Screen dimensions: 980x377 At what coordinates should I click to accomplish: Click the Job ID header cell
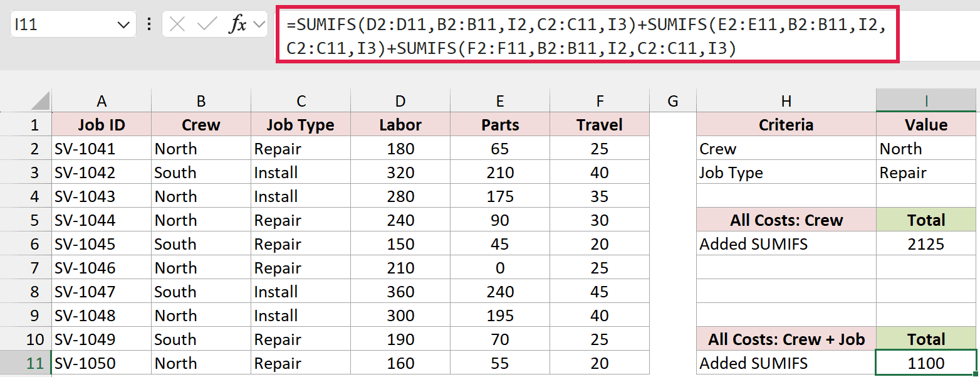pyautogui.click(x=102, y=125)
